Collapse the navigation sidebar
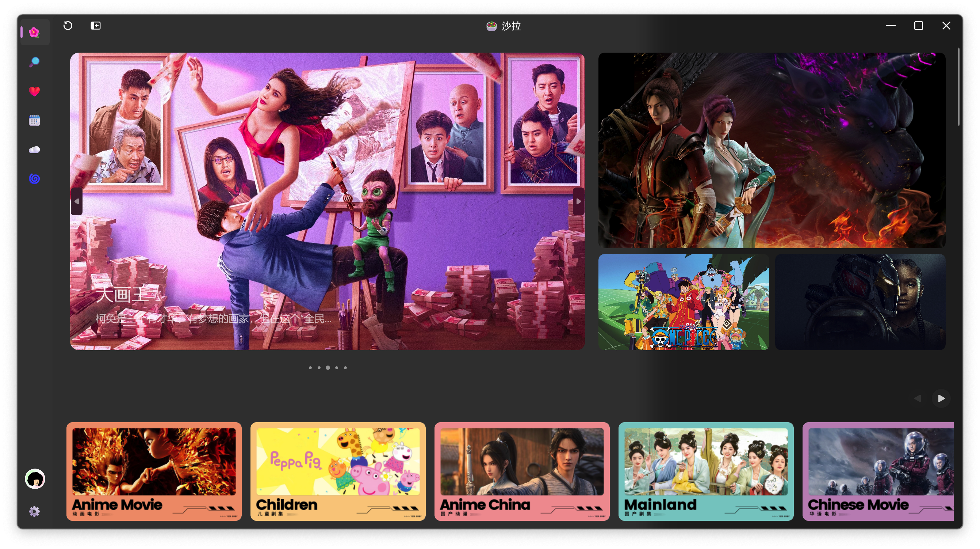This screenshot has height=549, width=980. pyautogui.click(x=96, y=25)
